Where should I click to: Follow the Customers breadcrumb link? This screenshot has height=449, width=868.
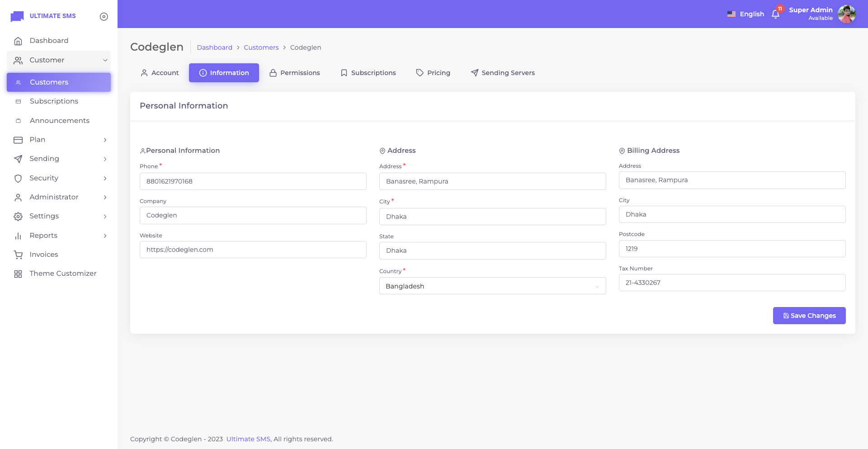tap(261, 47)
